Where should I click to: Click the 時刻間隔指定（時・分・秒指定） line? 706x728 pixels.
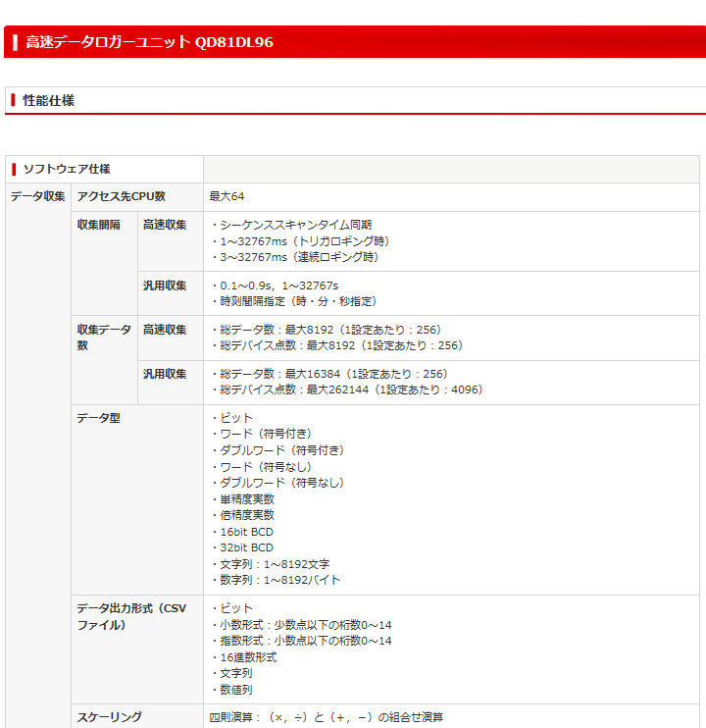(x=297, y=301)
